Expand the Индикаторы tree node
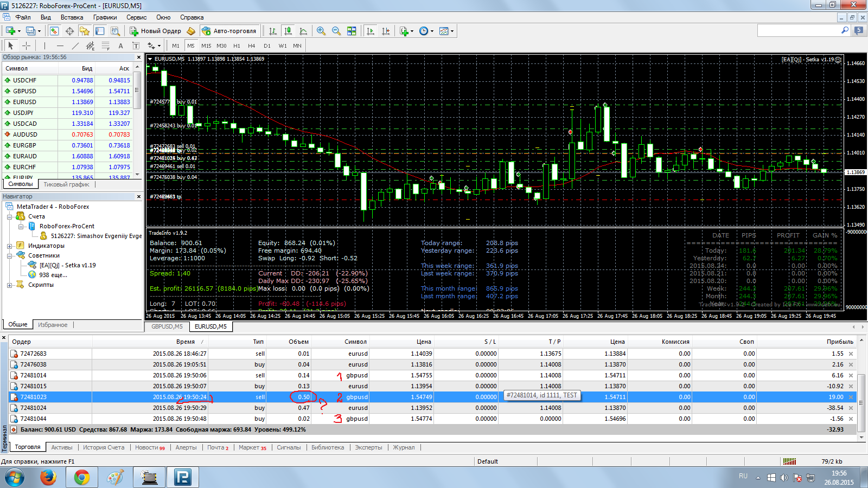 click(x=9, y=246)
